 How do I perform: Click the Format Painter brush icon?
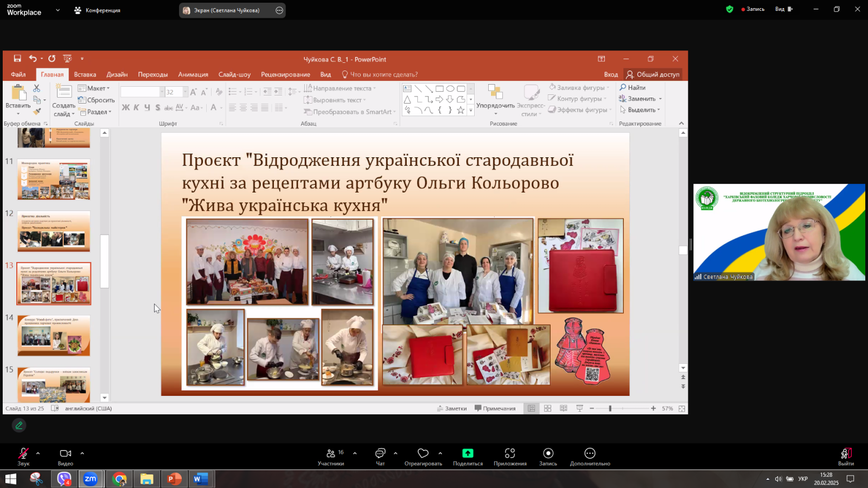pyautogui.click(x=36, y=112)
